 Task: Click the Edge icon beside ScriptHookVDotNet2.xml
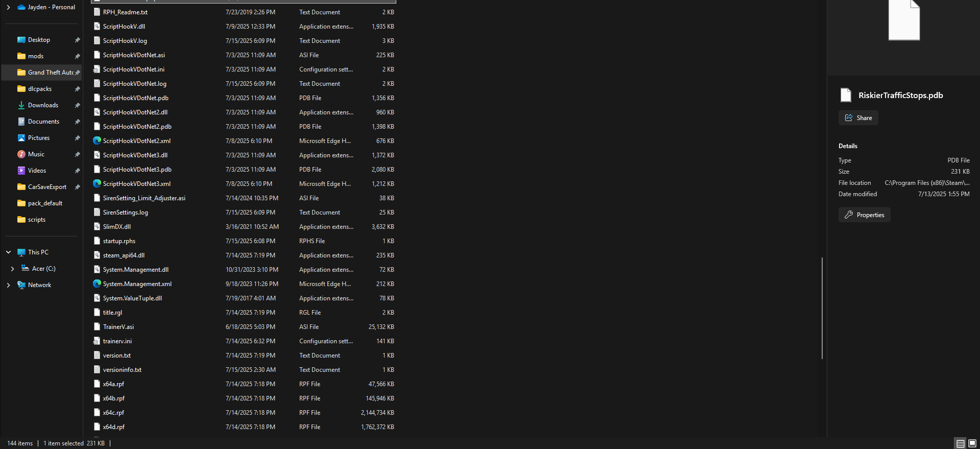coord(97,140)
